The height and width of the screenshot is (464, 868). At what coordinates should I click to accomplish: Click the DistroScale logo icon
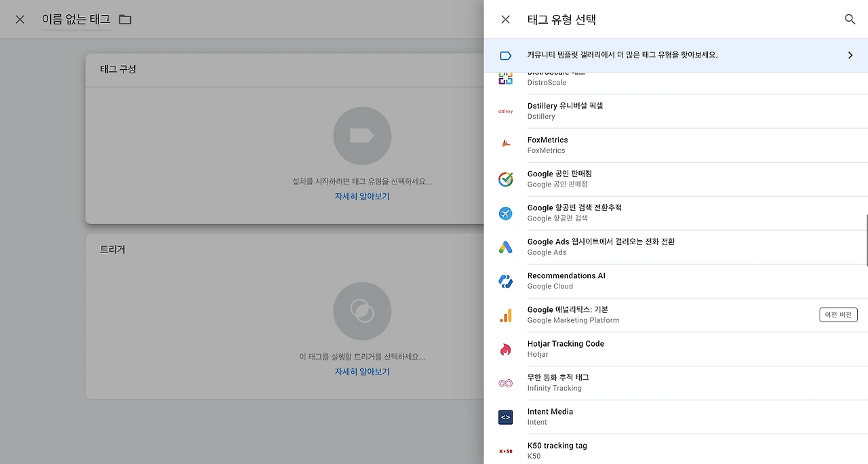pos(505,78)
